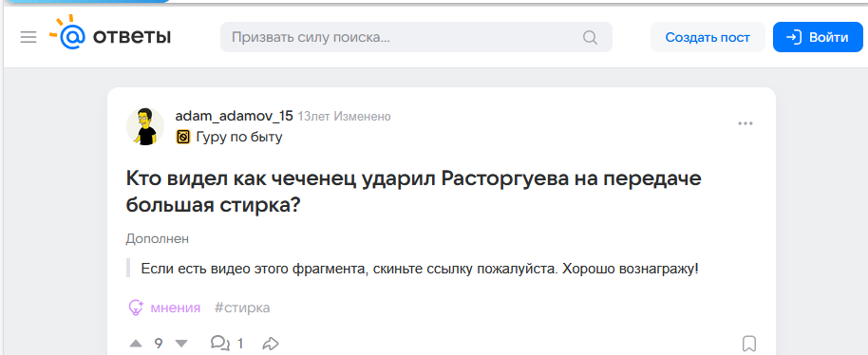Share the post via arrow icon
Screen dimensions: 868x355
pos(270,344)
